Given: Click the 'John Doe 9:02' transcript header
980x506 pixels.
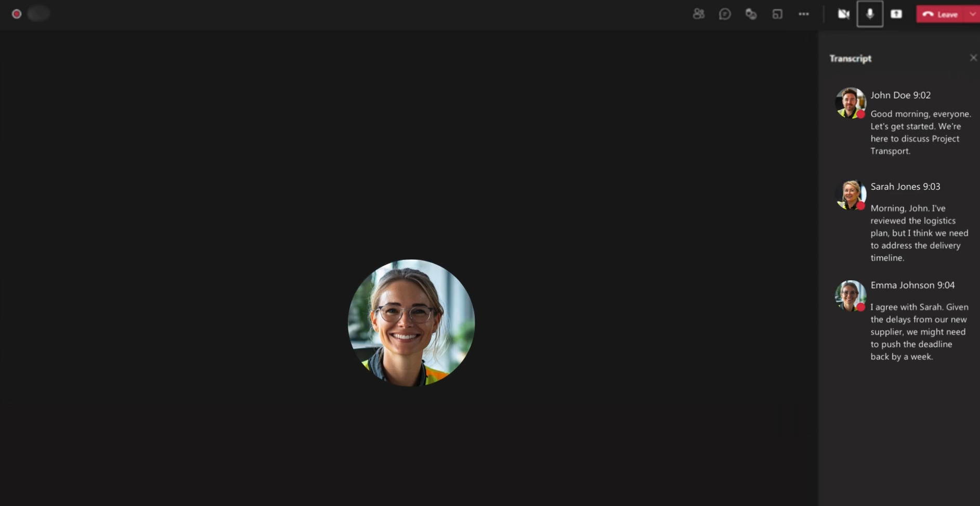Looking at the screenshot, I should (900, 95).
